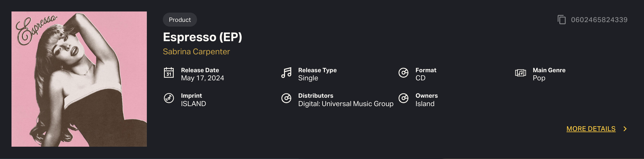
Task: Click the Distributors disc icon
Action: point(286,98)
